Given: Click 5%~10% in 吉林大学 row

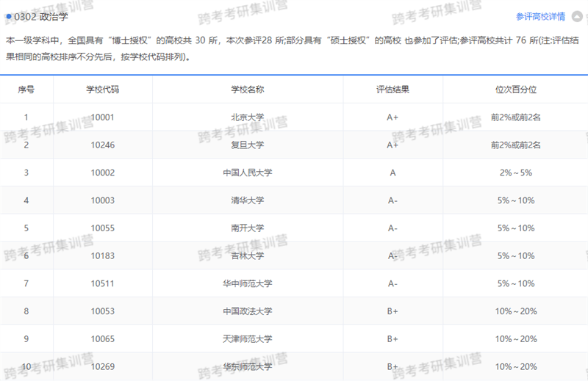Looking at the screenshot, I should [516, 256].
